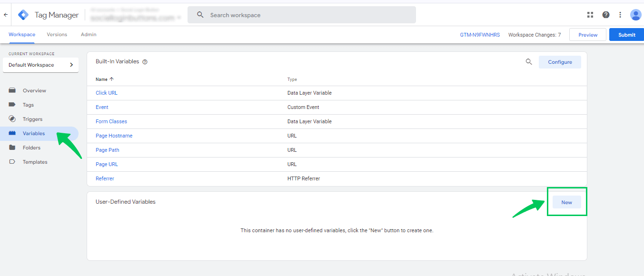Switch to the Admin tab
This screenshot has width=644, height=276.
(x=89, y=35)
